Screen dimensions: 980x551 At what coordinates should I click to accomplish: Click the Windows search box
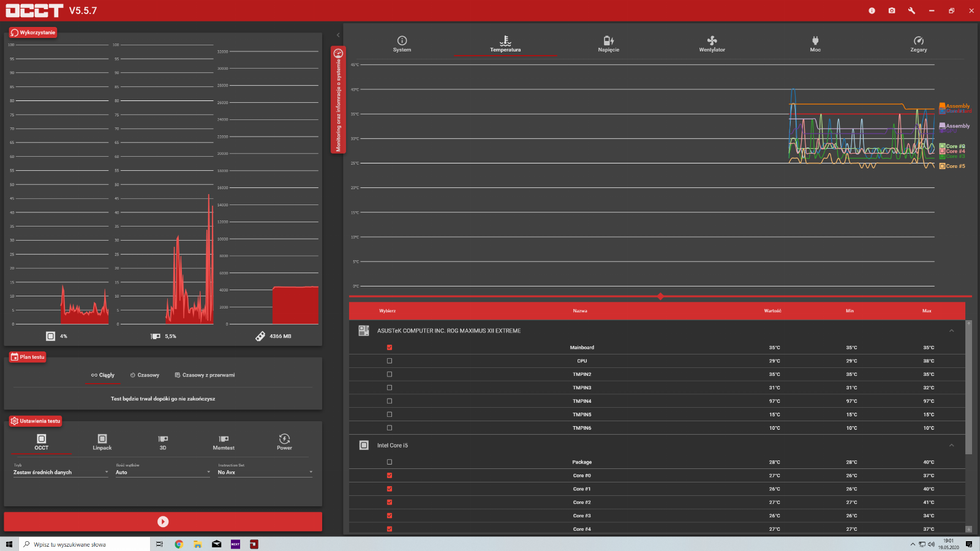coord(85,544)
